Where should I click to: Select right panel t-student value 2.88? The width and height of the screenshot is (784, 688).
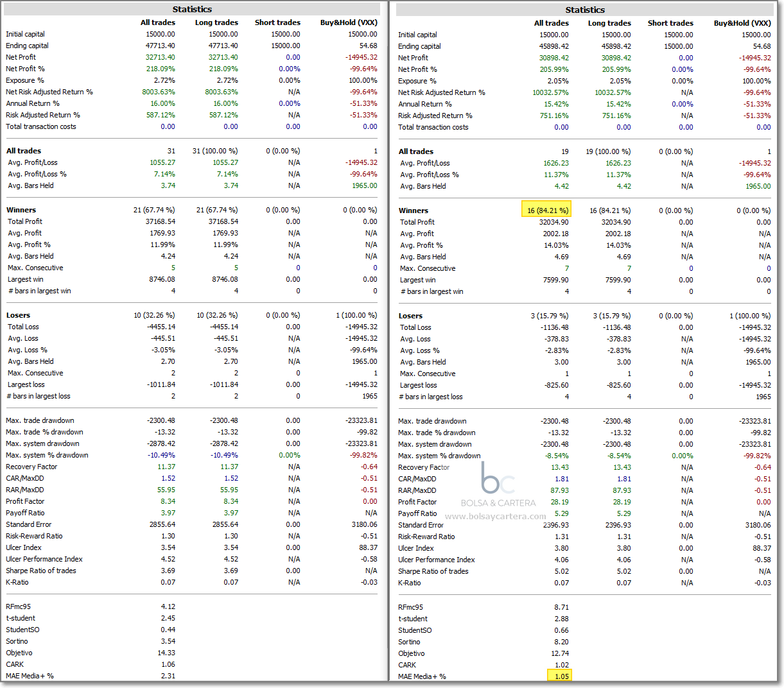coord(562,619)
